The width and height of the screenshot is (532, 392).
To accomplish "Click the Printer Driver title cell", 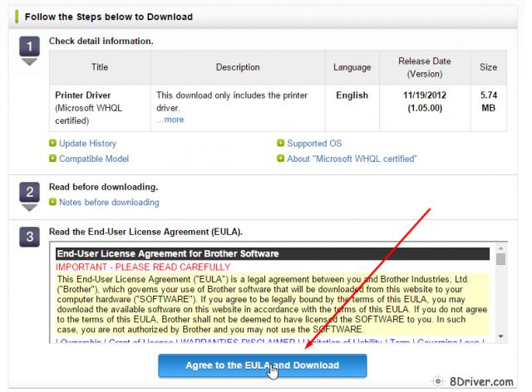I will 100,108.
